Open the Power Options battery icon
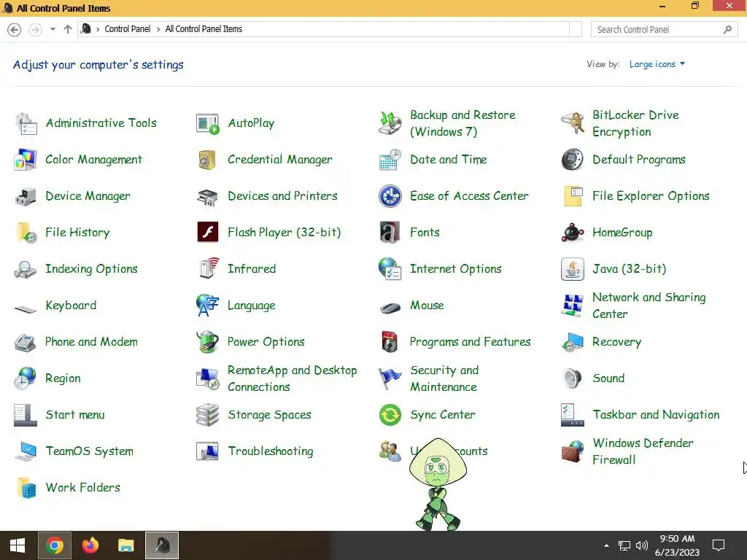The width and height of the screenshot is (747, 560). click(208, 342)
